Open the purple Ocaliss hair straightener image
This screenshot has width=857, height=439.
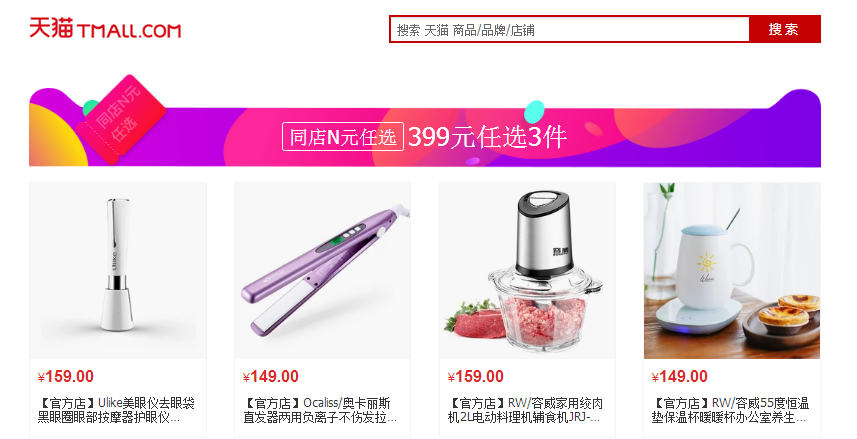[322, 271]
